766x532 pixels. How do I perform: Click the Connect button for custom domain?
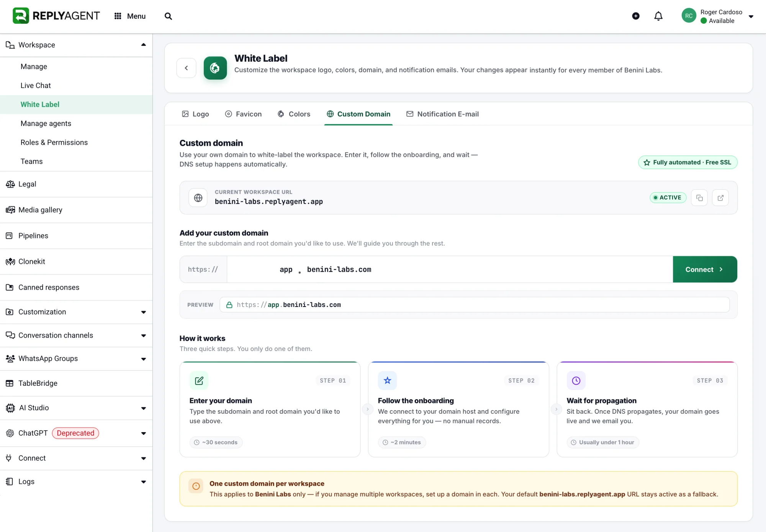tap(705, 269)
